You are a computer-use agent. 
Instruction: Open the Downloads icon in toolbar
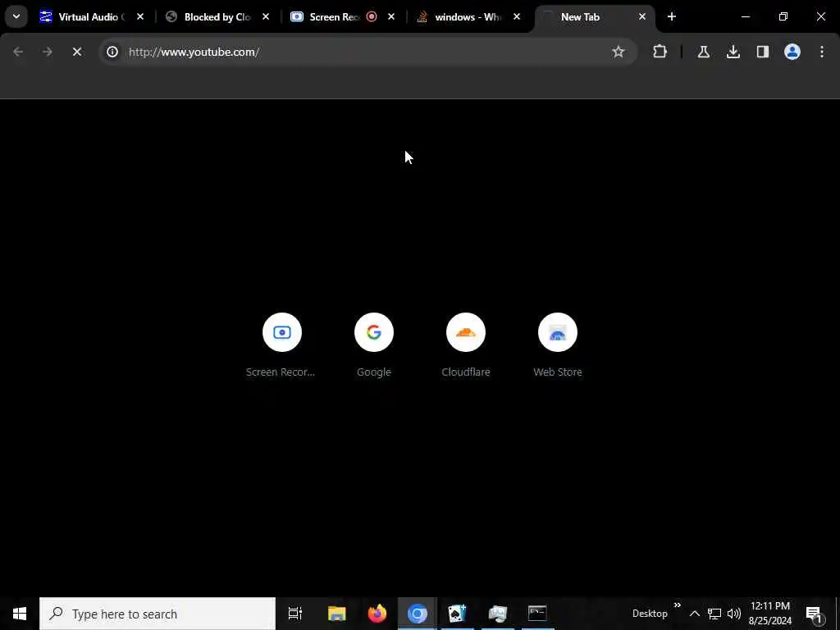pyautogui.click(x=733, y=52)
